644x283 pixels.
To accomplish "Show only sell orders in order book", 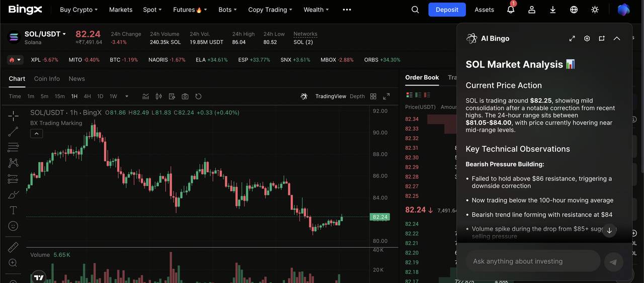I will [x=427, y=95].
